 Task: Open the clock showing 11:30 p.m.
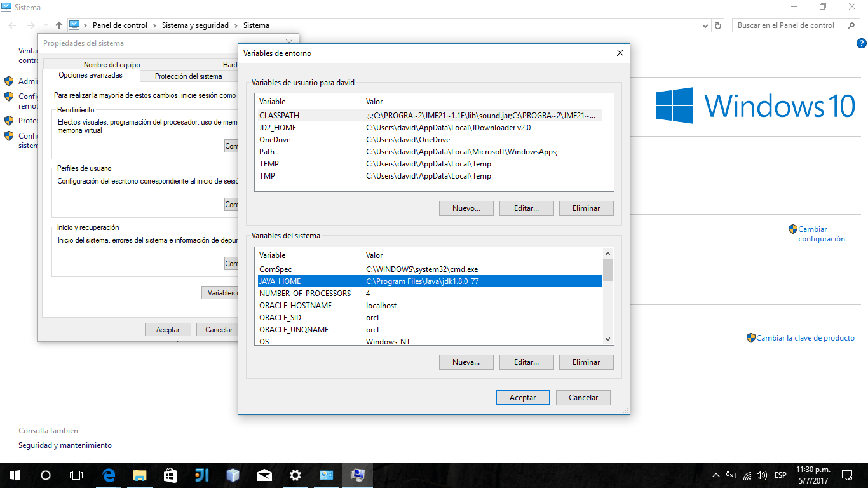pyautogui.click(x=813, y=475)
